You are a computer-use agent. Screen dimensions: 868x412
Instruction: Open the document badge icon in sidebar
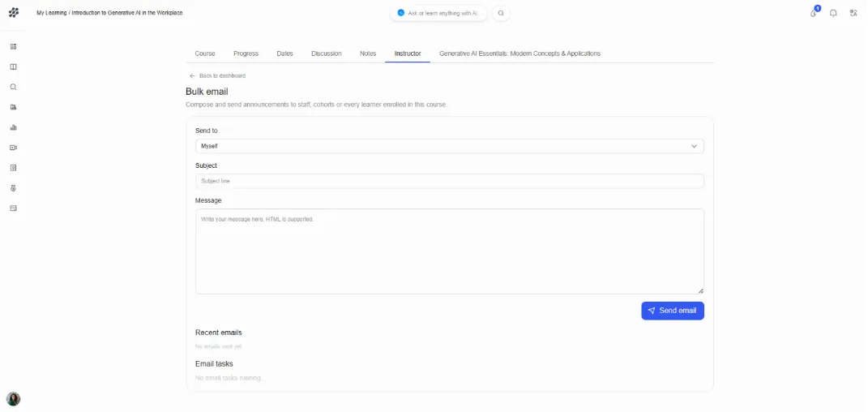tap(14, 168)
